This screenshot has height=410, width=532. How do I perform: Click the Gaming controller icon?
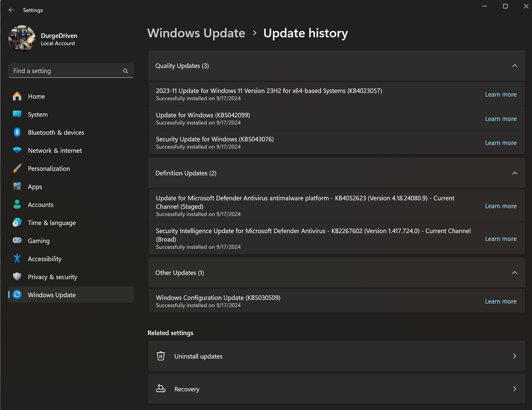(x=17, y=240)
